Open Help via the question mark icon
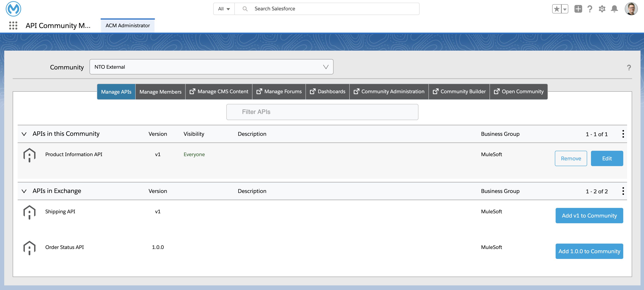The height and width of the screenshot is (290, 644). click(590, 9)
